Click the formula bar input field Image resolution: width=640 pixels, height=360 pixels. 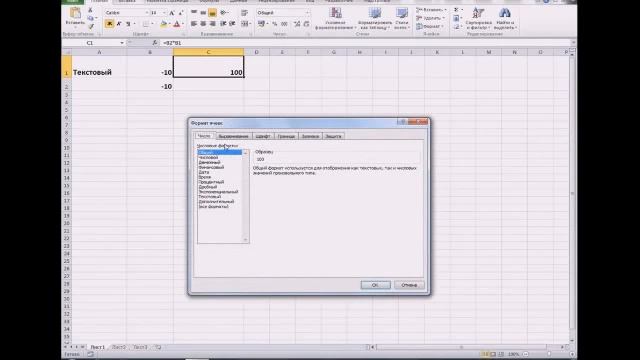[365, 43]
